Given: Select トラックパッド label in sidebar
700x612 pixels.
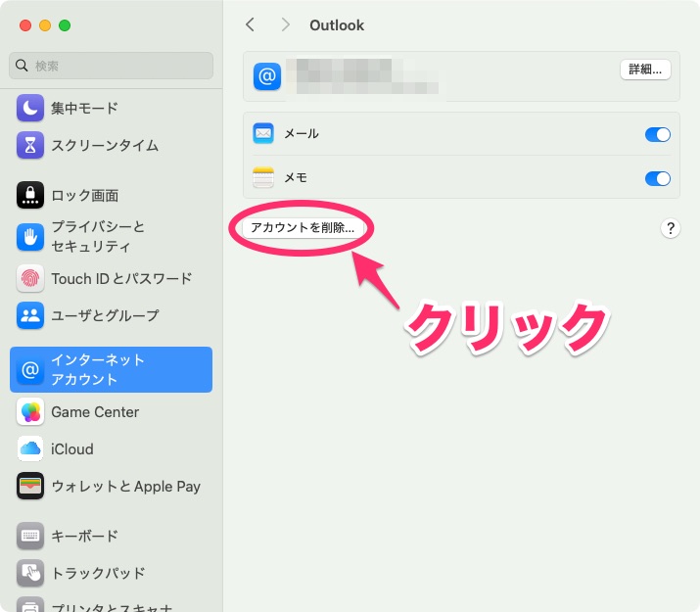Looking at the screenshot, I should [98, 573].
